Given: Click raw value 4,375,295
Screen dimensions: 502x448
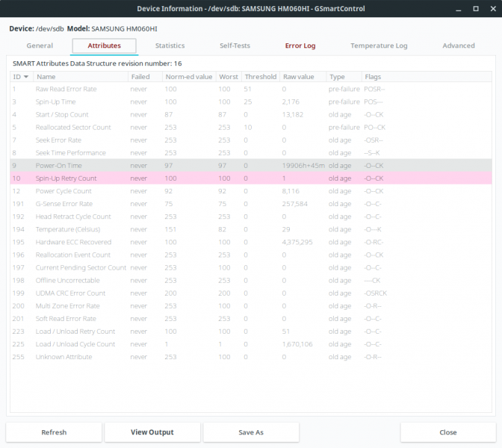Looking at the screenshot, I should (x=297, y=242).
